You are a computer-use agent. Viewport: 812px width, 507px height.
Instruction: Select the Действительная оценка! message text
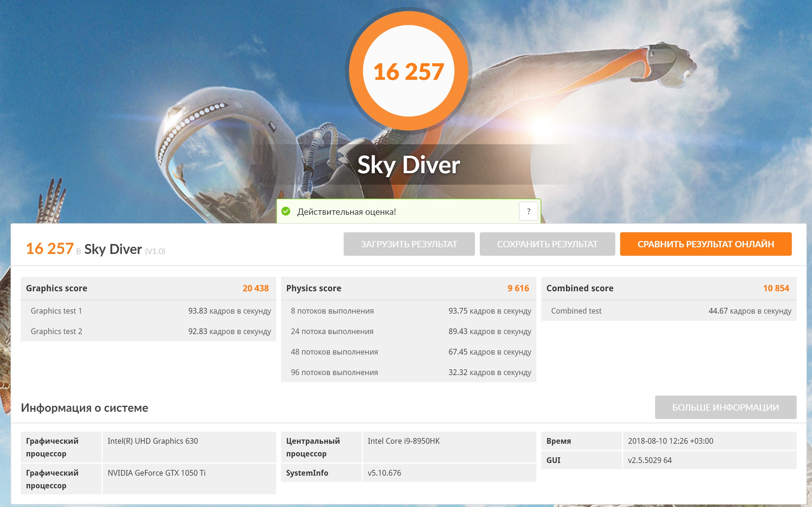pos(347,212)
